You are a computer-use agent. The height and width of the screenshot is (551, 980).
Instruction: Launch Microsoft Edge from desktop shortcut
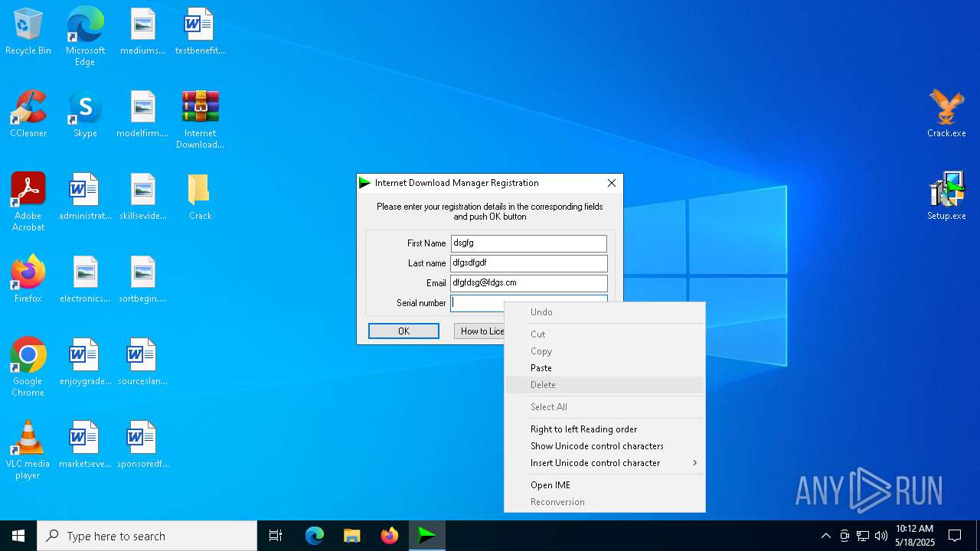click(x=85, y=36)
